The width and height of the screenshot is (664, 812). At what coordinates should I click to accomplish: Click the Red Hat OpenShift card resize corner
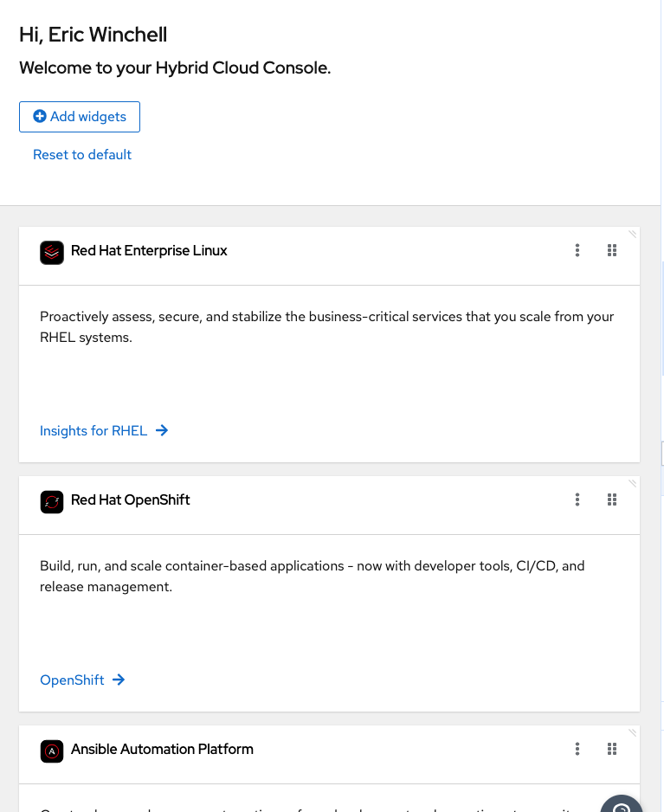tap(633, 483)
